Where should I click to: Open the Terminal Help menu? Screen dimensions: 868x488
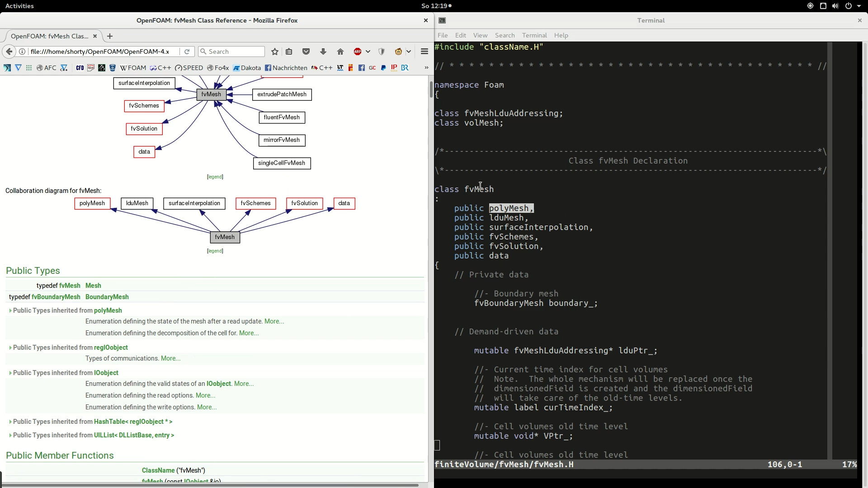[x=561, y=35]
